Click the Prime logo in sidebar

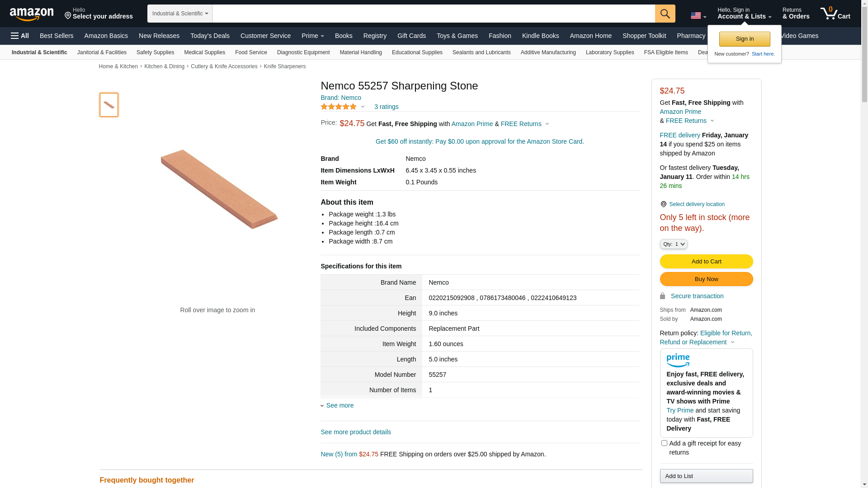(x=678, y=360)
